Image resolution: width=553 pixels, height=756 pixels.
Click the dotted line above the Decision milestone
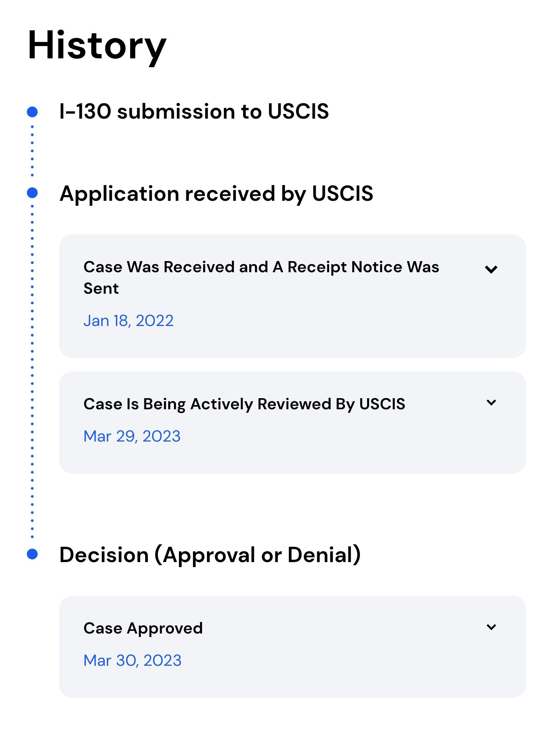(x=32, y=511)
